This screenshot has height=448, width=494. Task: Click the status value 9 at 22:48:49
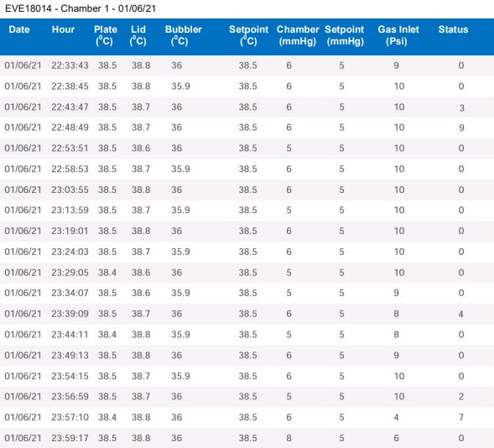coord(461,128)
